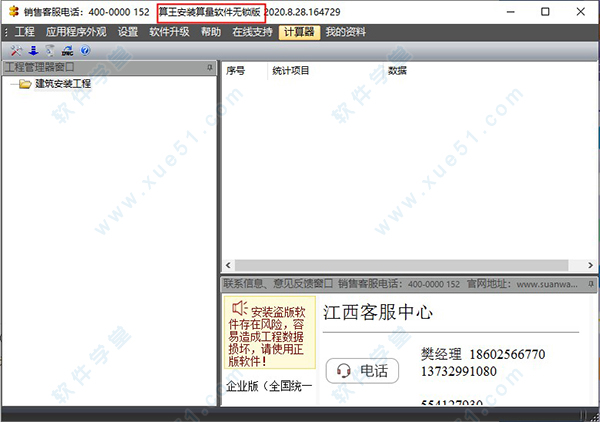Select the 建筑安装工程 tree node
The image size is (600, 422).
pyautogui.click(x=63, y=84)
